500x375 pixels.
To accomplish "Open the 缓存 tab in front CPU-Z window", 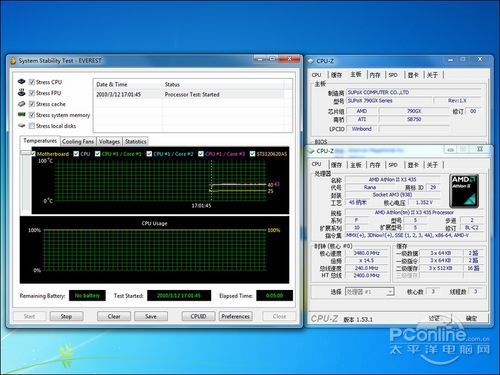I will [336, 165].
